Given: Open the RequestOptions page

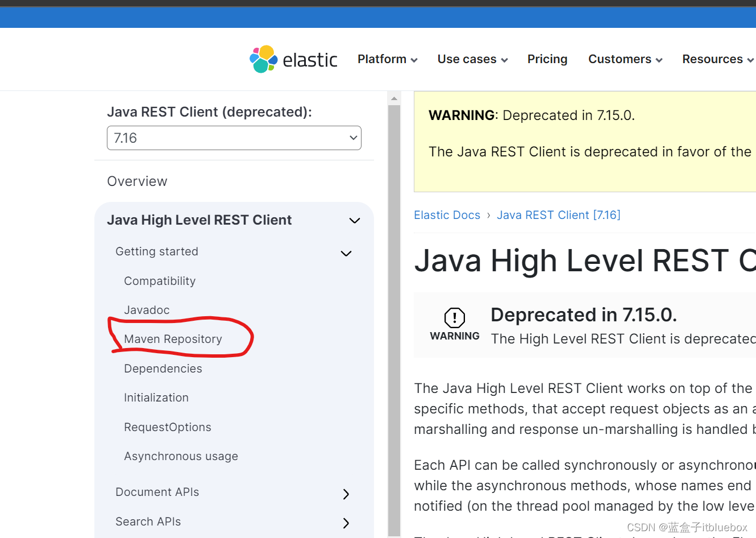Looking at the screenshot, I should 168,427.
